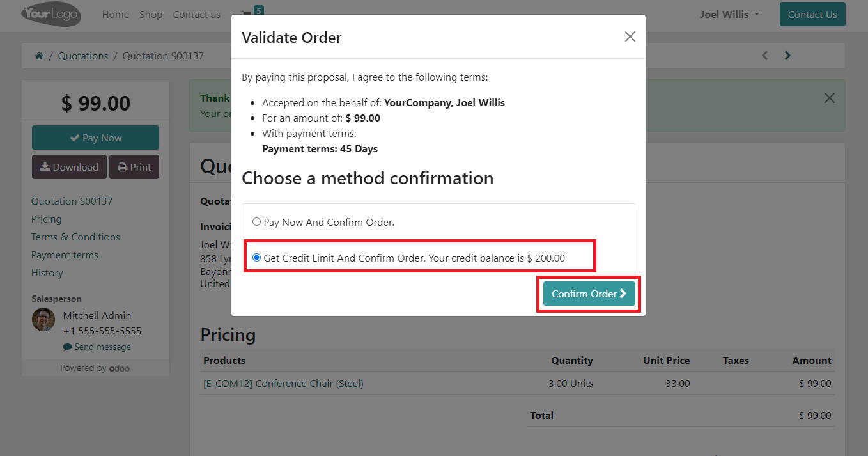
Task: Click Mitchell Admin's avatar photo
Action: coord(43,320)
